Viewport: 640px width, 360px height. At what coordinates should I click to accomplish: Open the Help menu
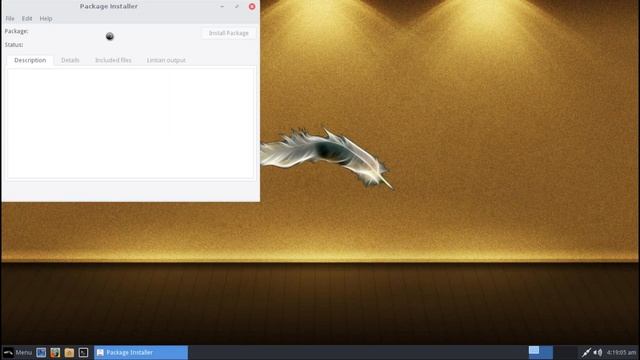tap(46, 19)
